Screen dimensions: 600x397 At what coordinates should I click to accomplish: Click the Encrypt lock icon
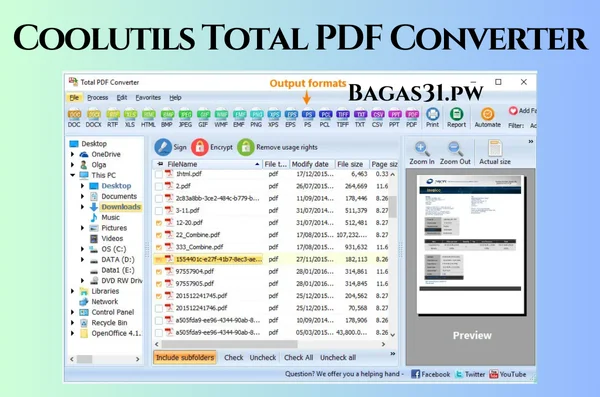coord(200,147)
